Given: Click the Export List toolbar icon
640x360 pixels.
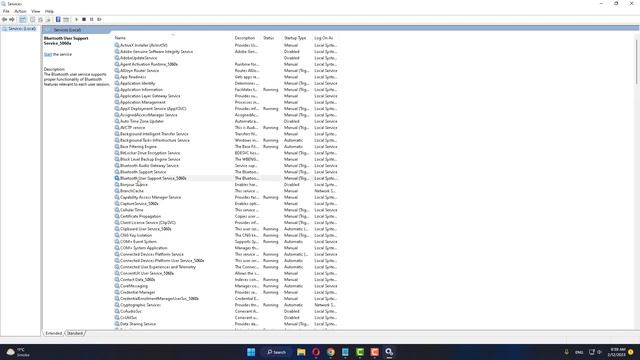Looking at the screenshot, I should [x=48, y=20].
